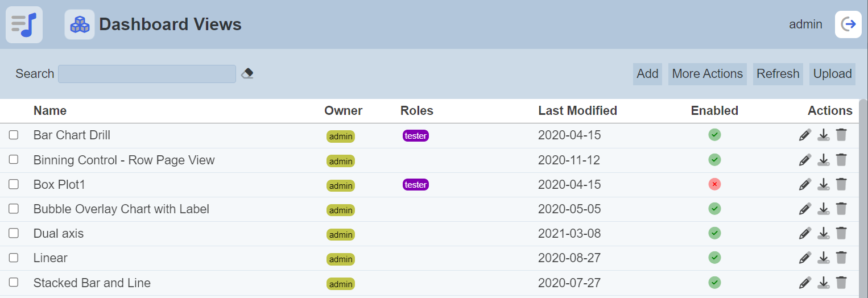Edit the Bar Chart Drill view
The height and width of the screenshot is (298, 868).
805,135
